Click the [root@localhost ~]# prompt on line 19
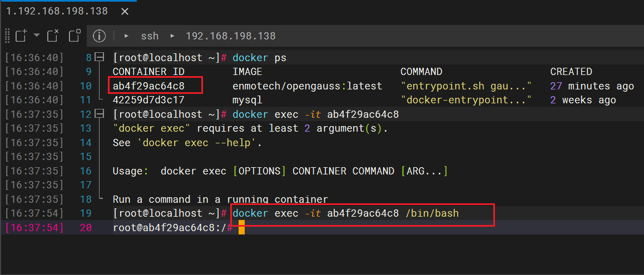 tap(170, 213)
